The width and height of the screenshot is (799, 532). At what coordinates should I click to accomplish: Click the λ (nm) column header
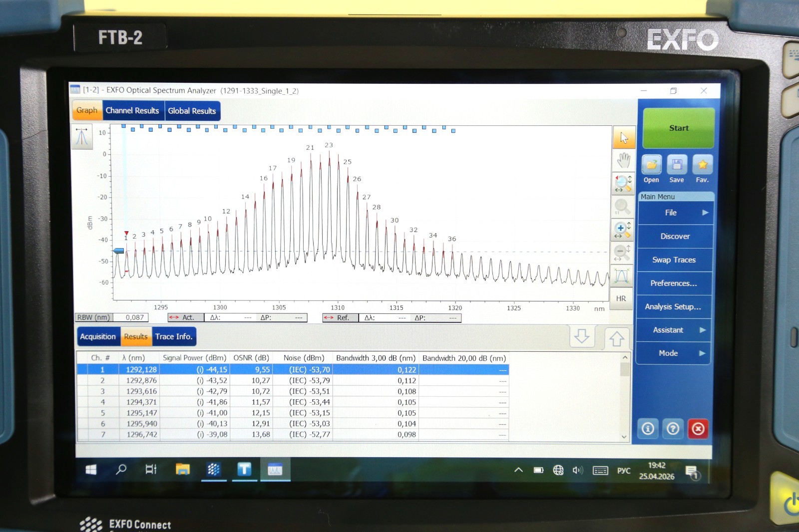[133, 358]
